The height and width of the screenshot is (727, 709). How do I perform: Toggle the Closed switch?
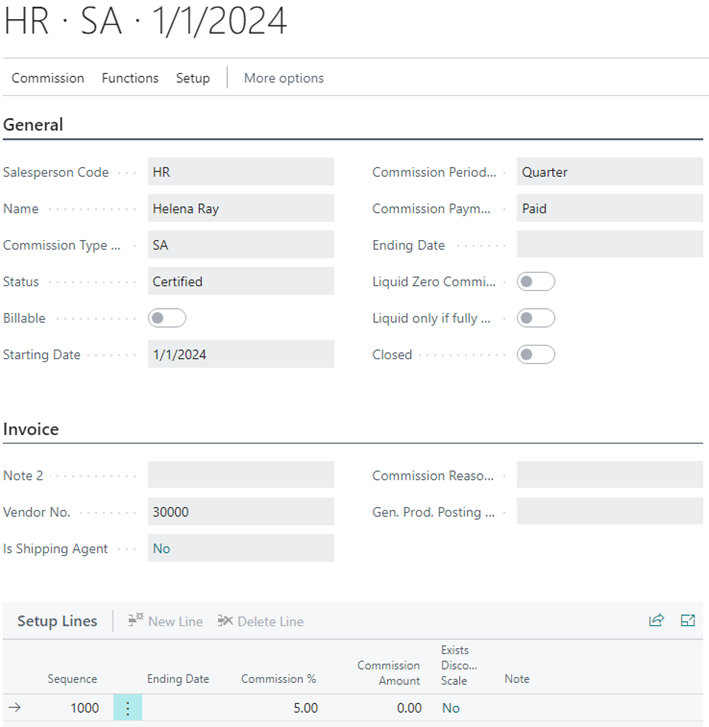pos(536,355)
